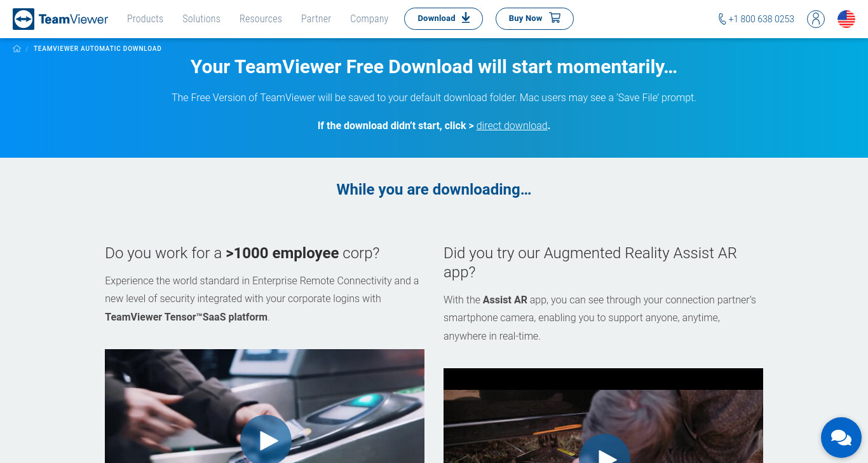Go to home via breadcrumb icon
Viewport: 868px width, 463px height.
pos(17,48)
